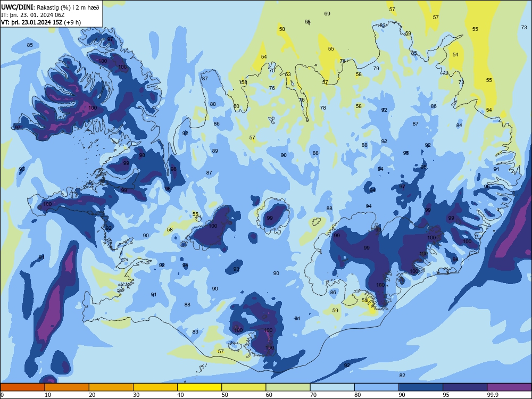Click the 70 tick label on the color scale
The height and width of the screenshot is (399, 532).
coord(313,395)
